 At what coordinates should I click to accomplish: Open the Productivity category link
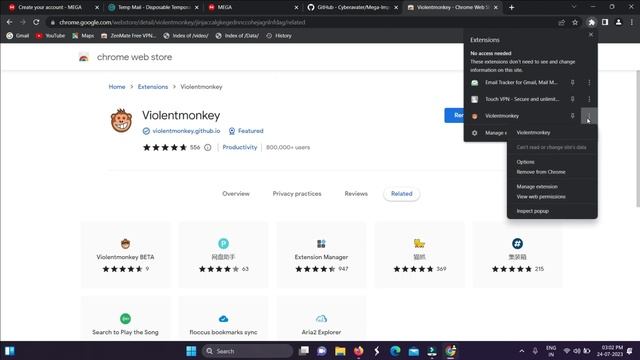pyautogui.click(x=240, y=147)
